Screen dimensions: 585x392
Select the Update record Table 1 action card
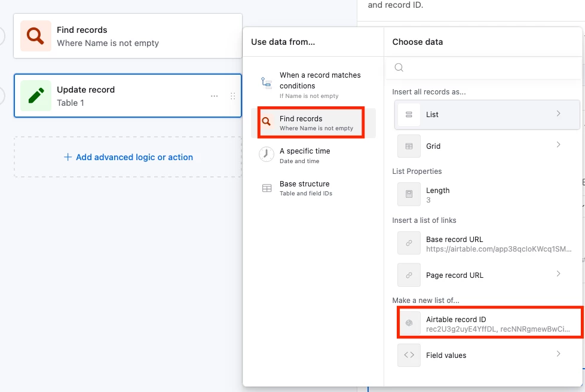pos(128,96)
